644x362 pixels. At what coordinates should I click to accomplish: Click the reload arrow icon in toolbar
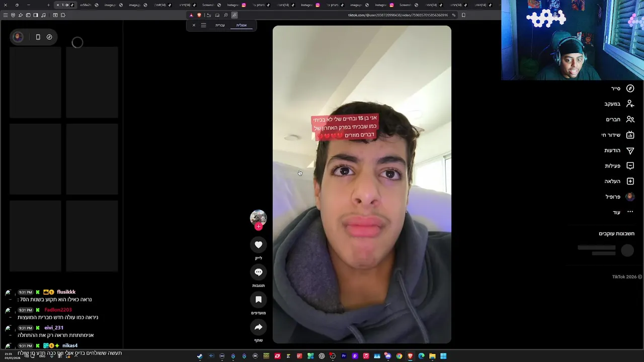(208, 15)
